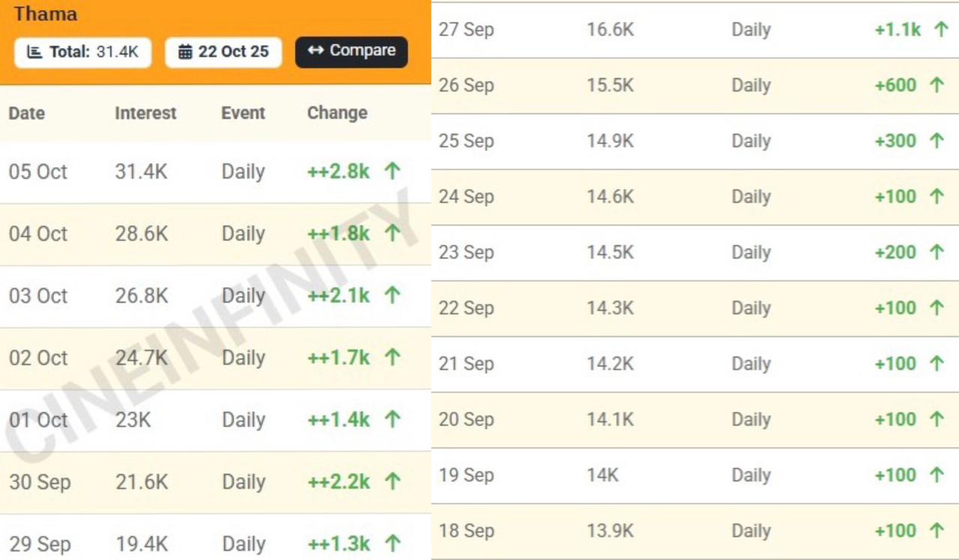Click the Thama title
Image resolution: width=959 pixels, height=560 pixels.
pos(46,13)
